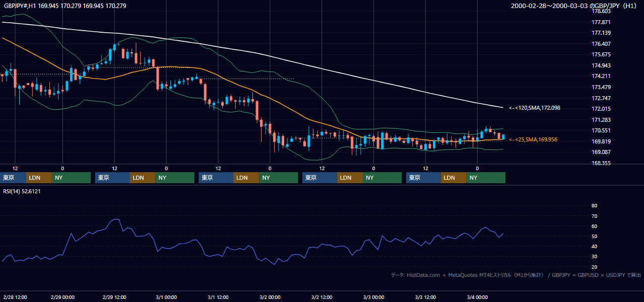
Task: Choose the 3/3 00:00 date label
Action: (x=373, y=297)
